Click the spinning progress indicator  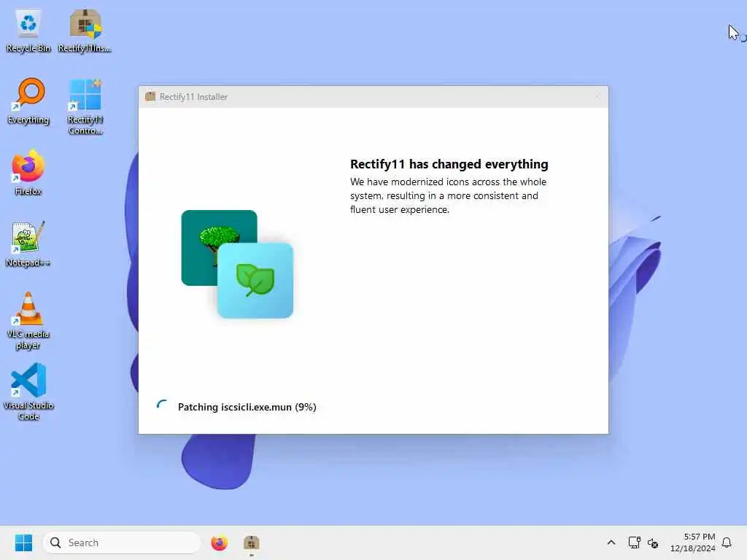click(x=162, y=406)
